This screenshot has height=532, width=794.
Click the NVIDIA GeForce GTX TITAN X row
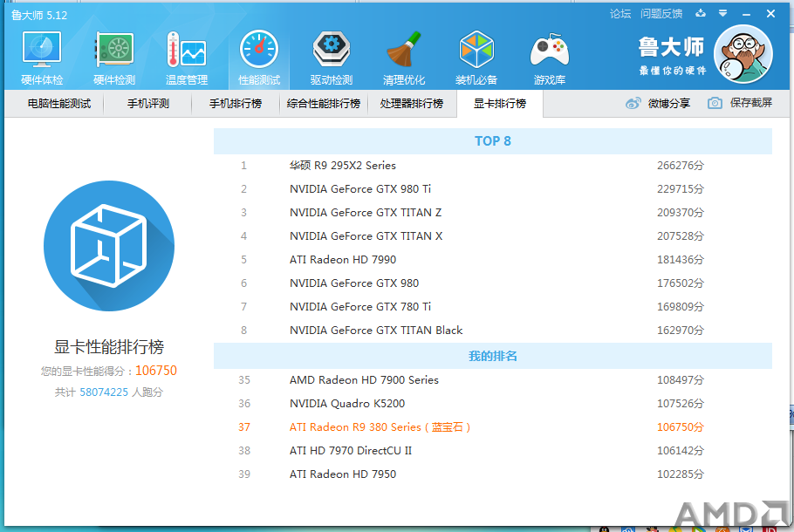(493, 235)
